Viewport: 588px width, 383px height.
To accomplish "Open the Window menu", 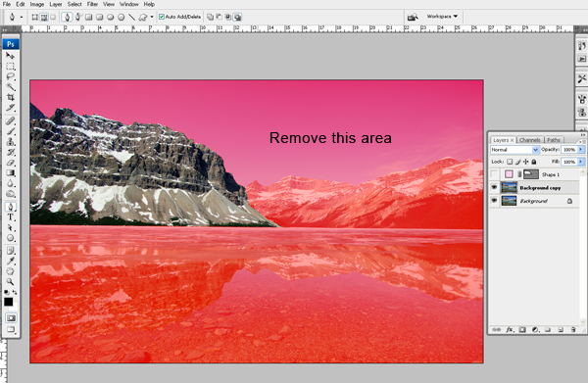I will coord(129,4).
